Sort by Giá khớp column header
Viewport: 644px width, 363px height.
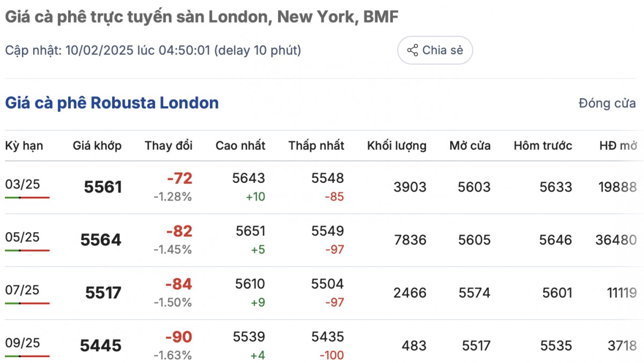(x=97, y=145)
